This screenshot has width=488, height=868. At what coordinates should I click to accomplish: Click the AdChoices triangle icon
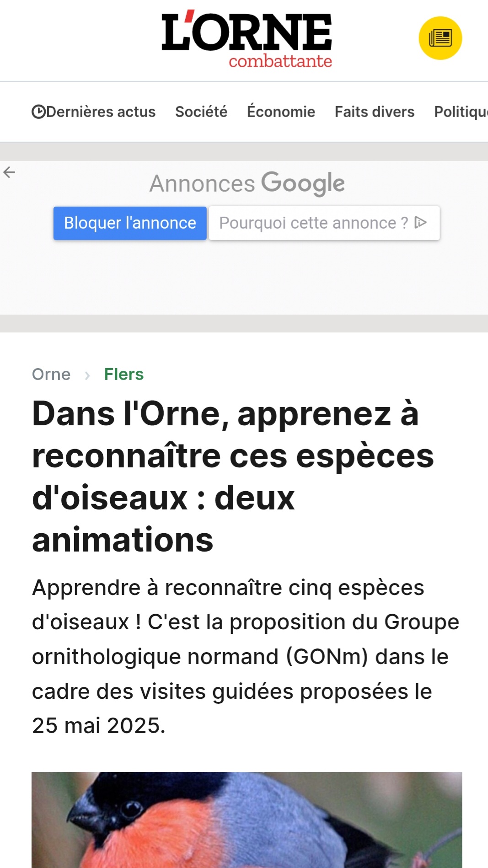point(420,223)
